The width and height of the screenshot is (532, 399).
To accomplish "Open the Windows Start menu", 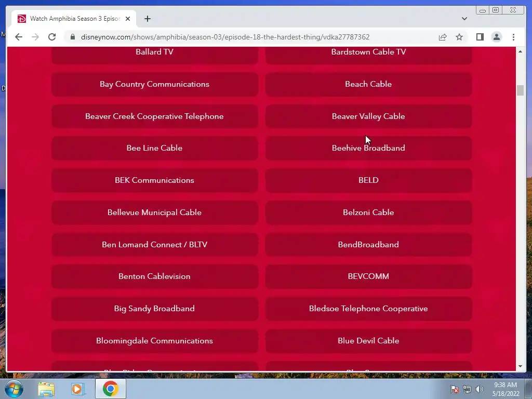I will point(14,389).
